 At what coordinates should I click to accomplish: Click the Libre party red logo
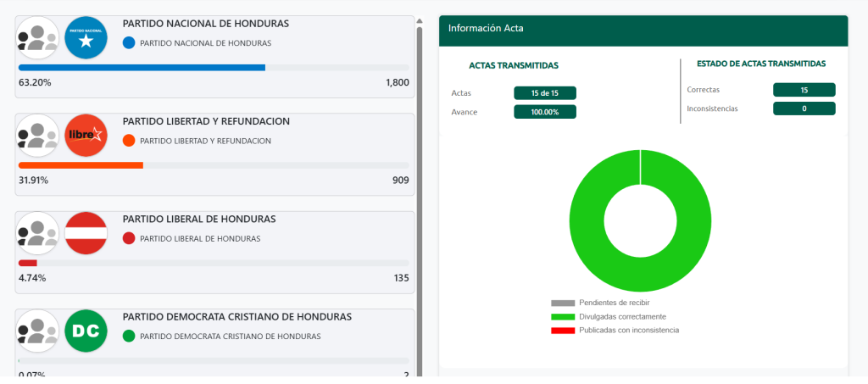pyautogui.click(x=86, y=135)
